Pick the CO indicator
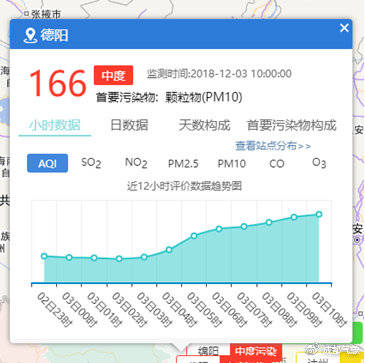365x363 pixels. click(x=277, y=164)
